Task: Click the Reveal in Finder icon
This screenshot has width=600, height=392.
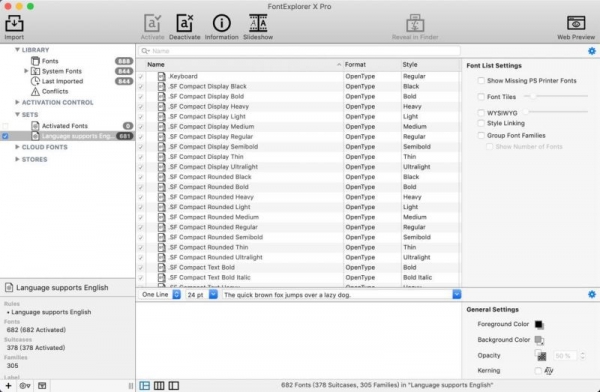Action: pyautogui.click(x=415, y=24)
